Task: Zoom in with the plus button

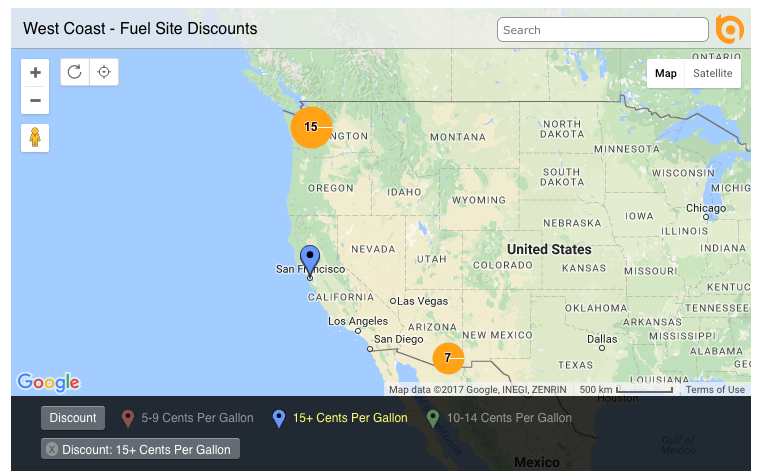Action: (x=35, y=73)
